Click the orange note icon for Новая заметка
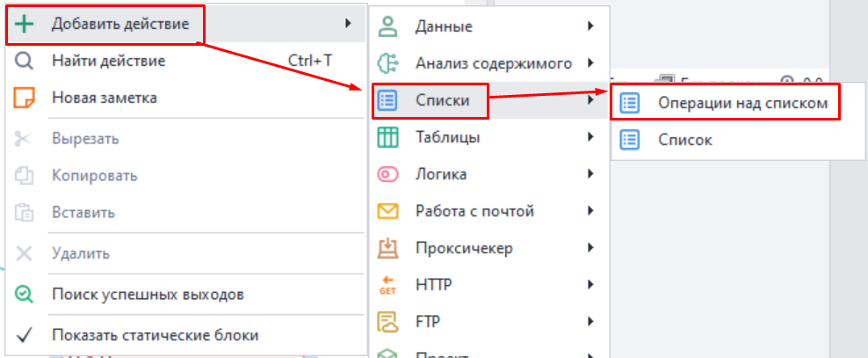Screen dimensions: 868x358 tap(24, 98)
